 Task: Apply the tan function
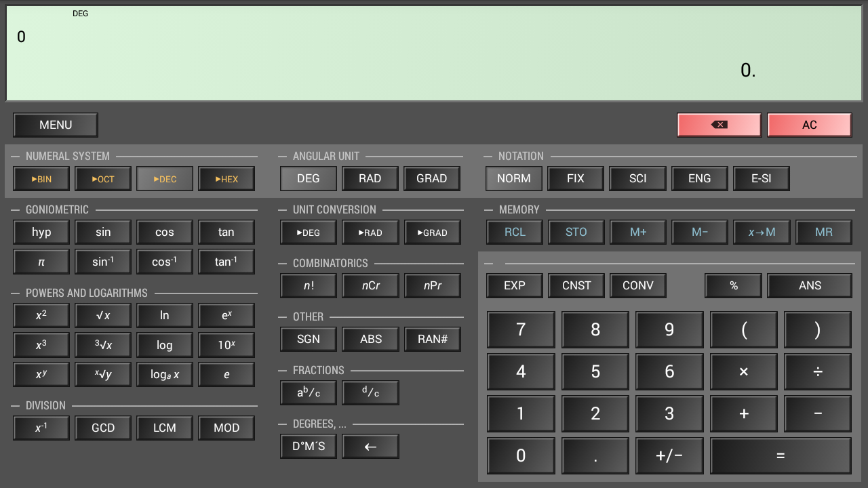pyautogui.click(x=226, y=232)
